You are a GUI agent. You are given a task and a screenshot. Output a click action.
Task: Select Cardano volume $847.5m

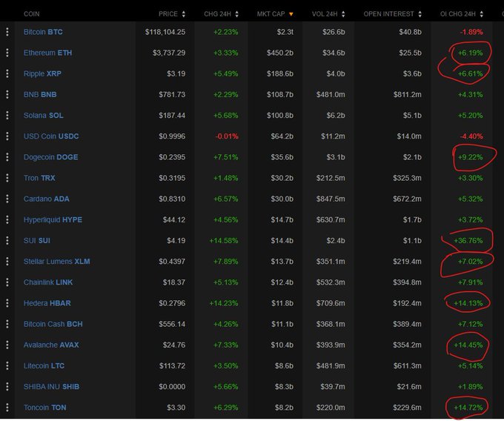click(331, 199)
